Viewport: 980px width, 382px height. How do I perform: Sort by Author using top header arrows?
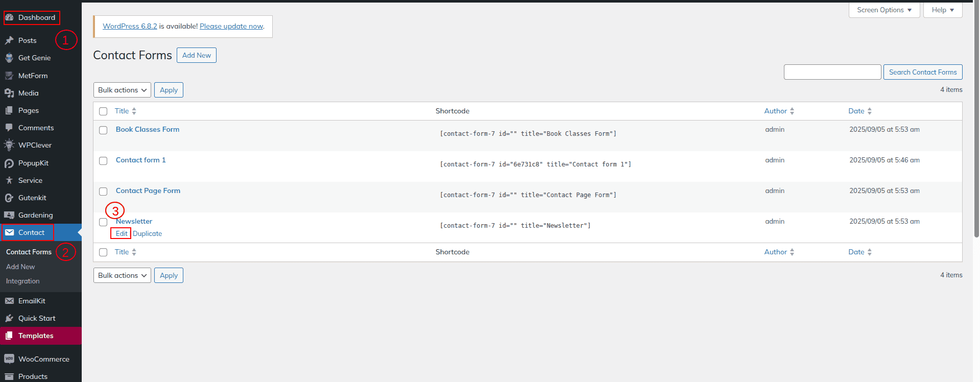pyautogui.click(x=792, y=111)
